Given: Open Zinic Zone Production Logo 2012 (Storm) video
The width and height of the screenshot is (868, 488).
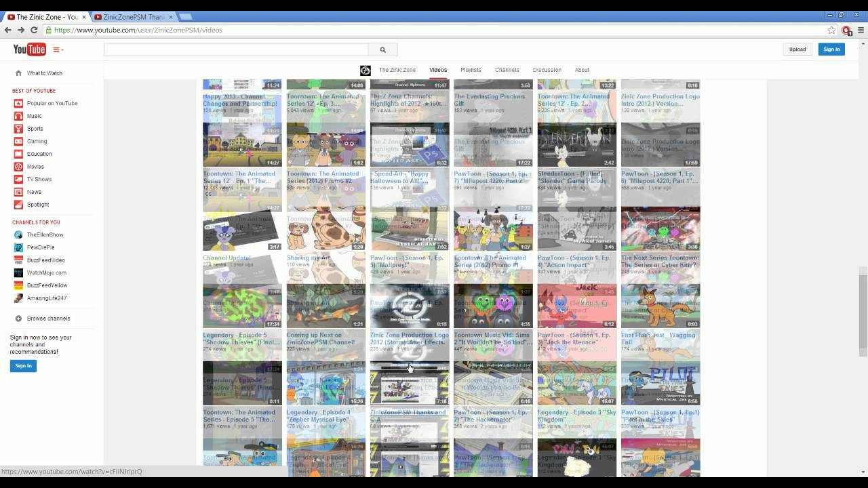Looking at the screenshot, I should pyautogui.click(x=410, y=338).
